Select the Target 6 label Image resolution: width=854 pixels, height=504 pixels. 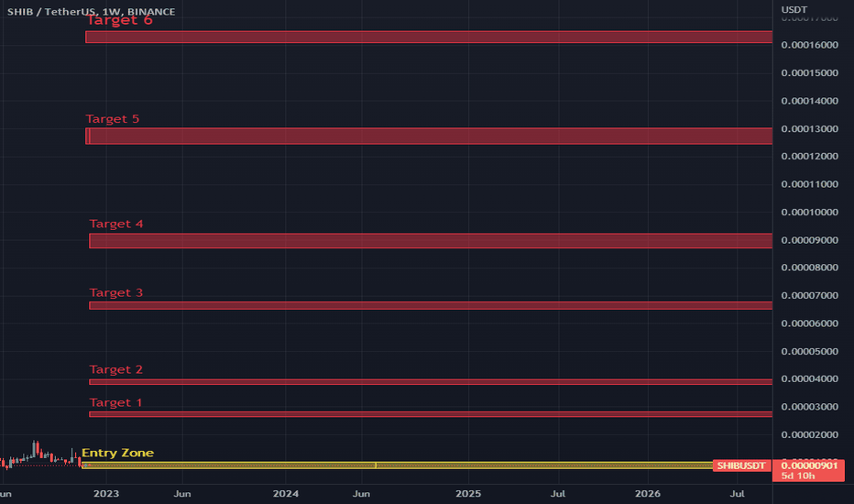pyautogui.click(x=119, y=20)
